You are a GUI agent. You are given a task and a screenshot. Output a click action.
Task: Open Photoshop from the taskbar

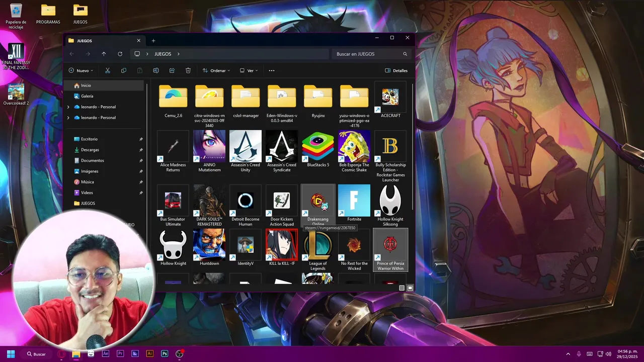tap(165, 354)
